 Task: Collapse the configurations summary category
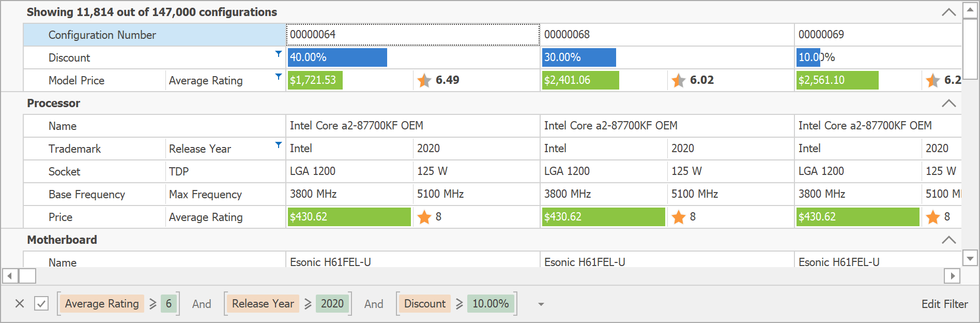pos(948,12)
